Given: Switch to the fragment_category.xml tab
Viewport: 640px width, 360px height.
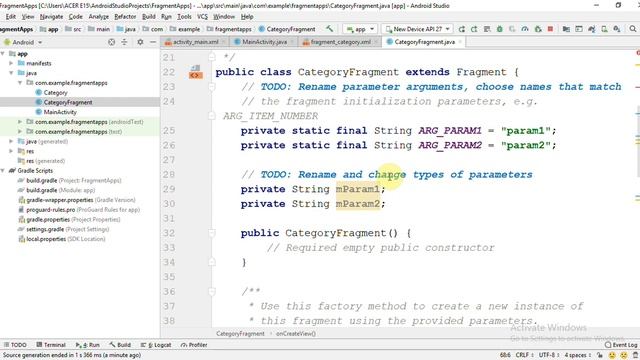Looking at the screenshot, I should (x=340, y=42).
